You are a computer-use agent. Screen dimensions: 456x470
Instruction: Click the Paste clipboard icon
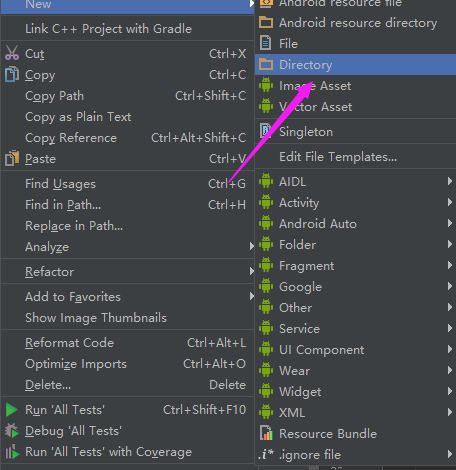click(12, 158)
